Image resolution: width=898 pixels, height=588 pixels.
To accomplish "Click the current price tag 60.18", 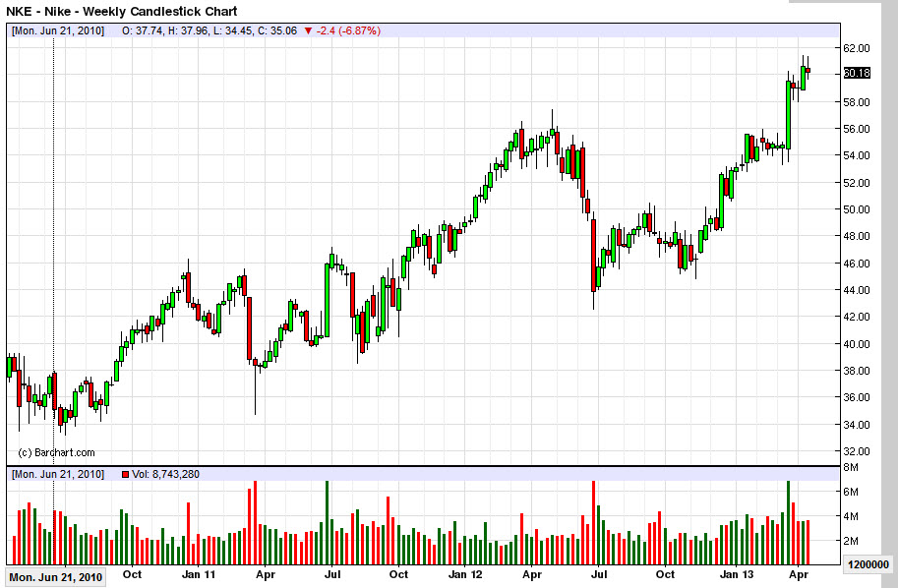I will [857, 74].
